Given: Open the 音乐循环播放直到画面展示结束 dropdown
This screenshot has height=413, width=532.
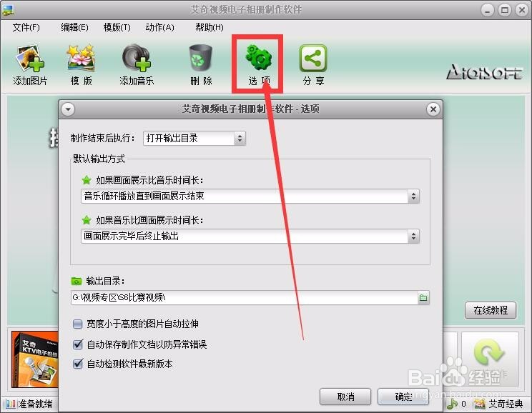Looking at the screenshot, I should click(250, 196).
